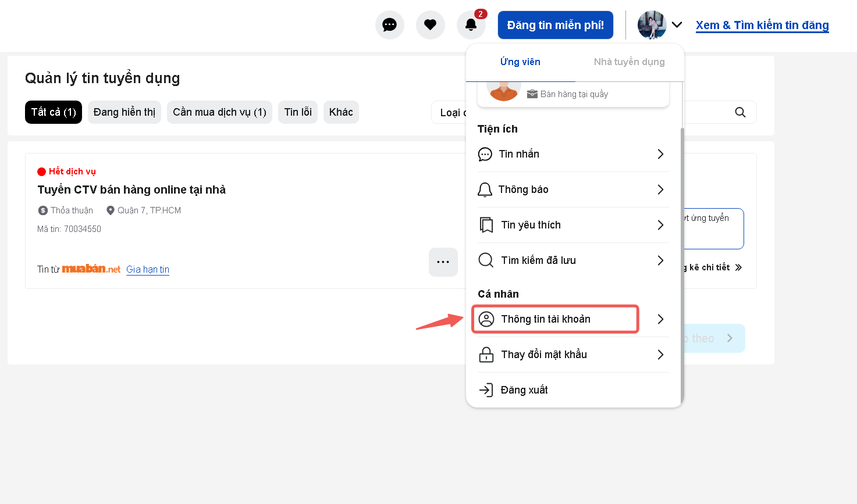Open the chat messages icon in header

(389, 25)
